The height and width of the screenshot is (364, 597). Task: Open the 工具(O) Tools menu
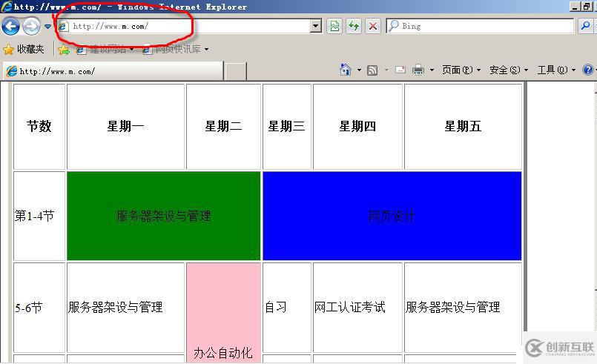[x=556, y=70]
